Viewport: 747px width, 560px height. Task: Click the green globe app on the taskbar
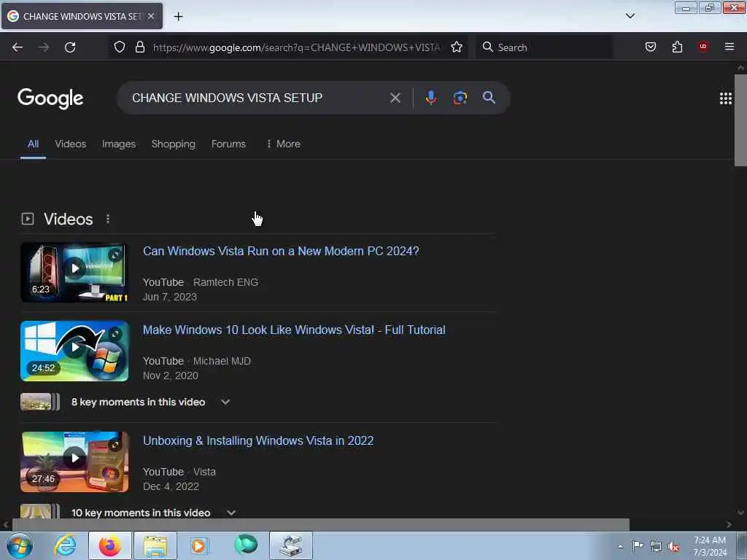[246, 545]
